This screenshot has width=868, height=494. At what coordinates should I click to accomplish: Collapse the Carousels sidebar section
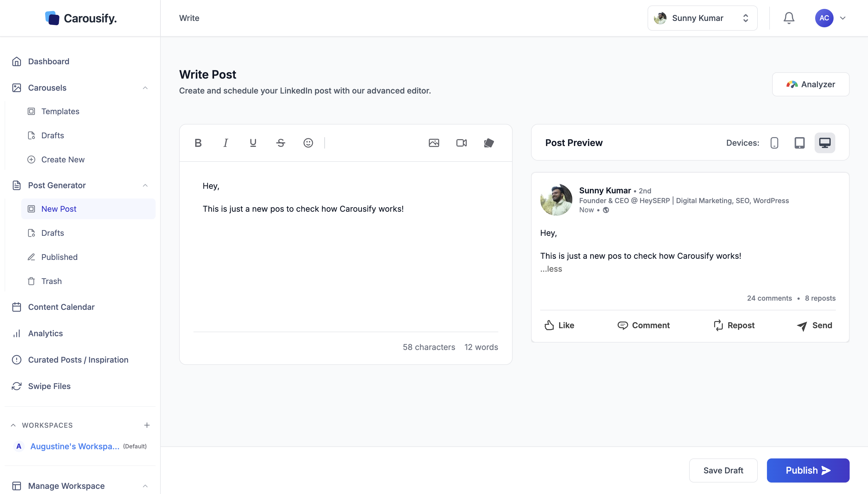click(x=145, y=88)
